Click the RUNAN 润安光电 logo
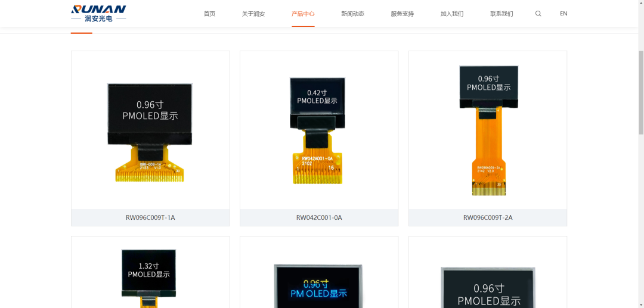 pos(98,13)
